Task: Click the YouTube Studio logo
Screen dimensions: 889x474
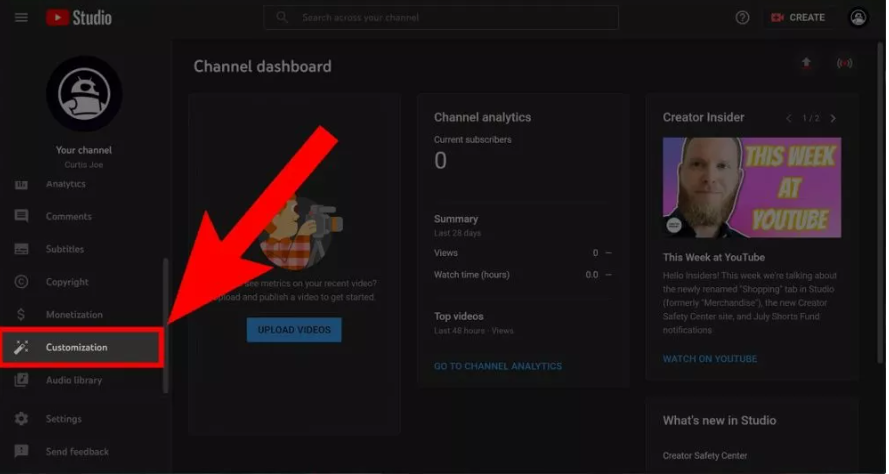Action: 79,18
